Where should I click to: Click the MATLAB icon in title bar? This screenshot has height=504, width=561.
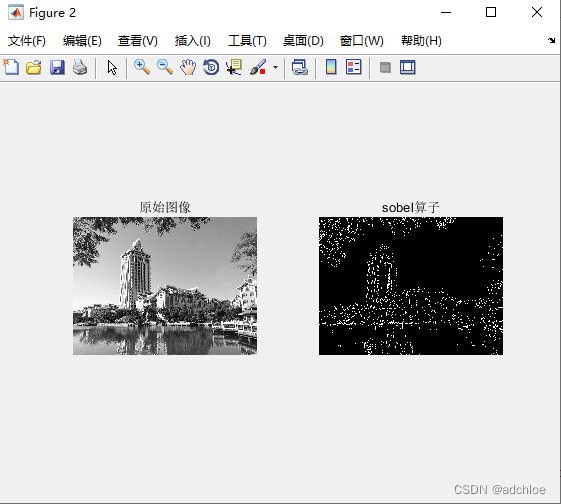click(x=16, y=13)
